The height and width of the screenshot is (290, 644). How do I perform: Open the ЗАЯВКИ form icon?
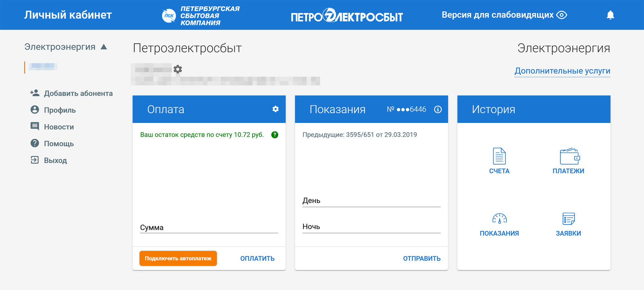[569, 219]
